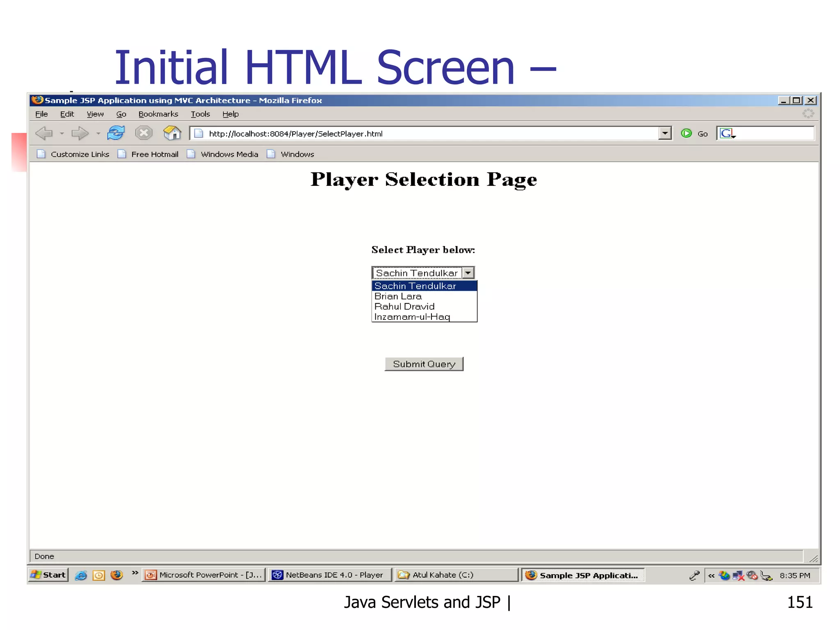Open the Help menu
The height and width of the screenshot is (630, 840).
[231, 114]
